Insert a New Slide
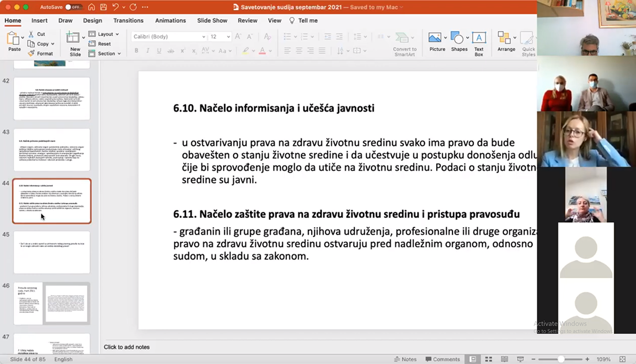Viewport: 636px width, 364px height. click(75, 43)
